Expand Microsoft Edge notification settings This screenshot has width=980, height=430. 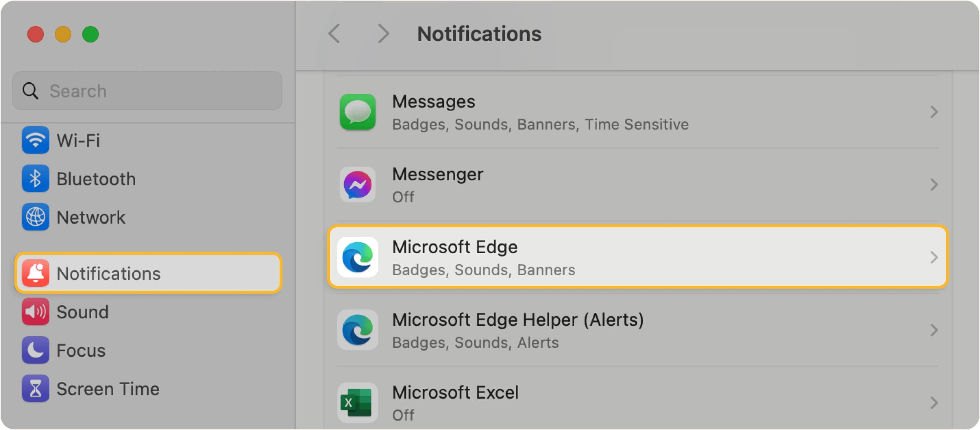[934, 258]
